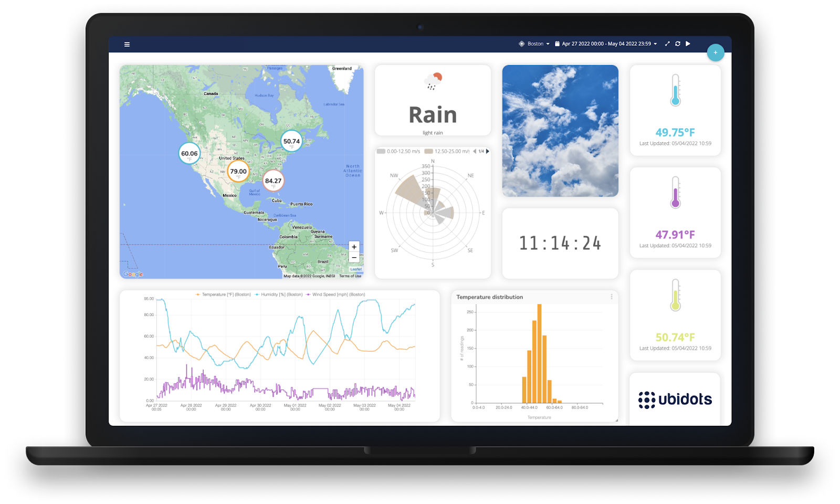
Task: Click the yellow-green thermometer icon
Action: (x=676, y=295)
